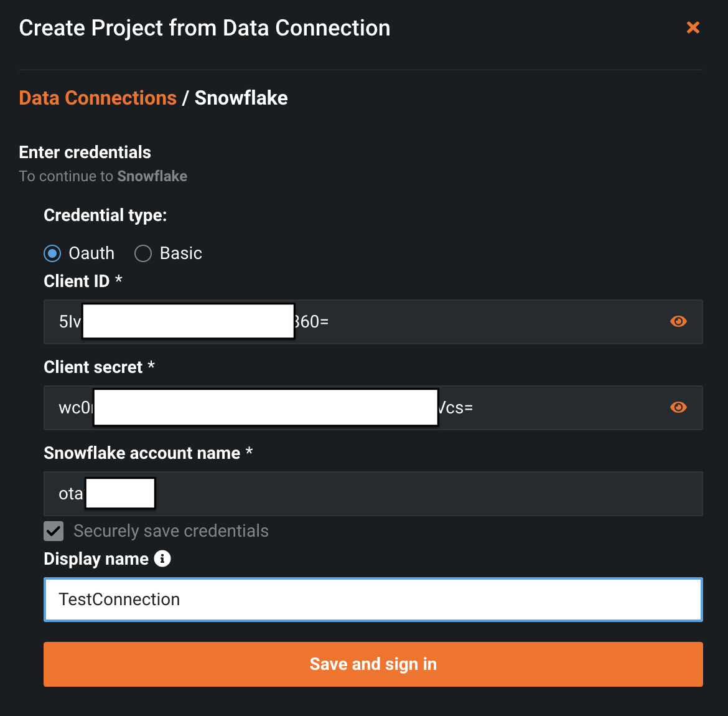Re-enable the Securely save credentials option
The image size is (728, 716).
tap(53, 530)
